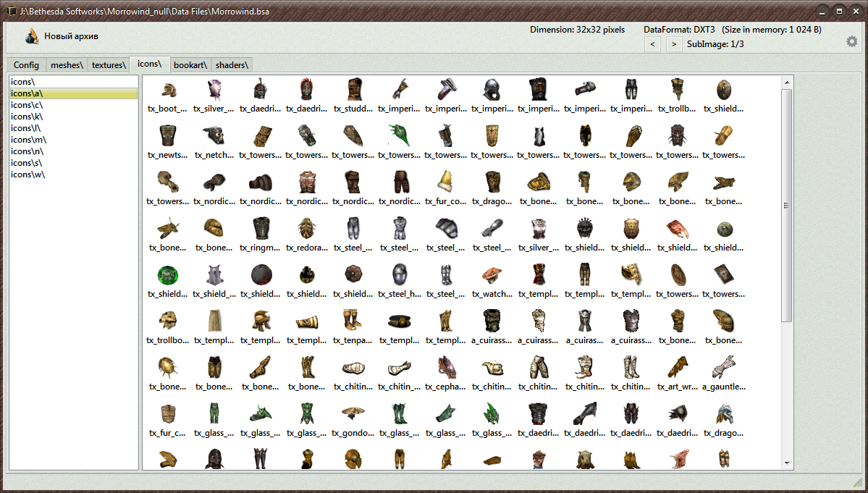Select the tx_redora... Redoran helm icon
The image size is (868, 493).
(307, 229)
